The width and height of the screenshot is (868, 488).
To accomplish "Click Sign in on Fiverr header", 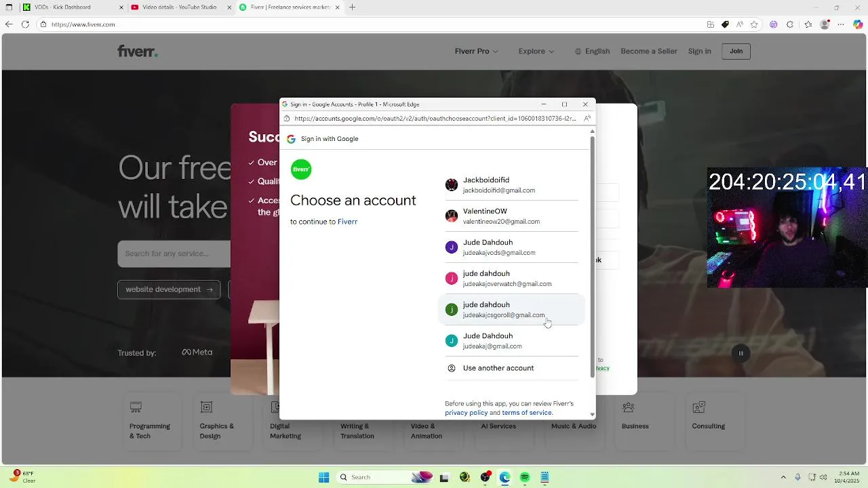I will click(699, 52).
